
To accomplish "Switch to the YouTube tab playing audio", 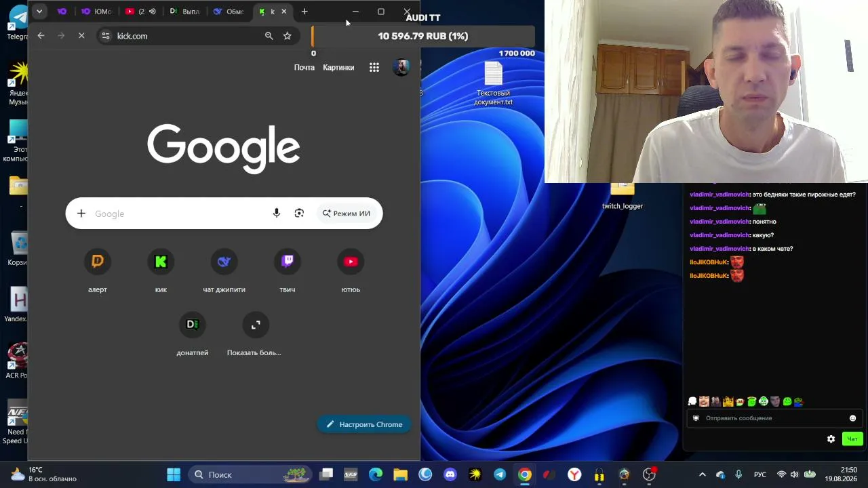I will (x=140, y=12).
